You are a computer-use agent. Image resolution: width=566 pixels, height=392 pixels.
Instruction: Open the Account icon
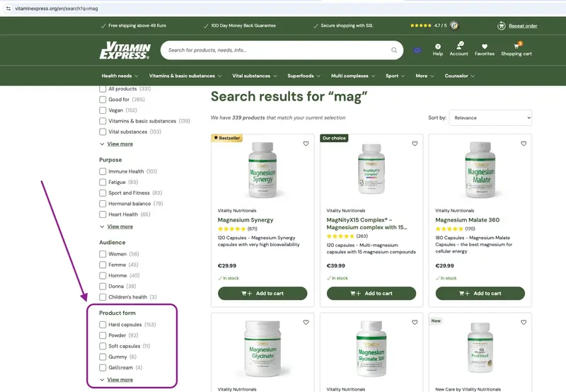pos(459,45)
